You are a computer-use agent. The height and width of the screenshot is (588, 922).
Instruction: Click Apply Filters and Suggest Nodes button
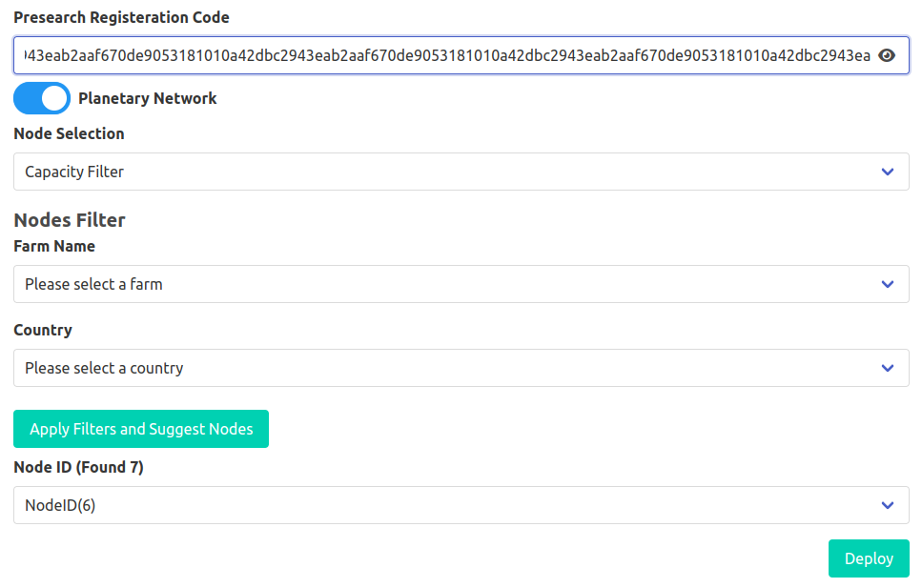[141, 429]
